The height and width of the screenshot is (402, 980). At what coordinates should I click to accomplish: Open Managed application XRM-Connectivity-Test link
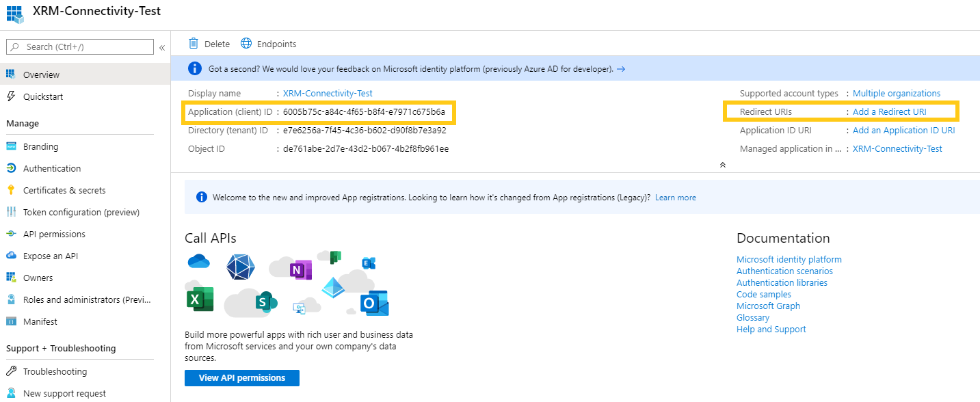pos(897,148)
